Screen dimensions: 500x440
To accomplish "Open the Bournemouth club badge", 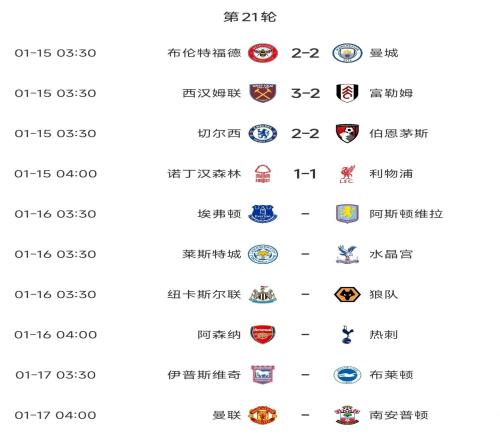I will [x=347, y=133].
